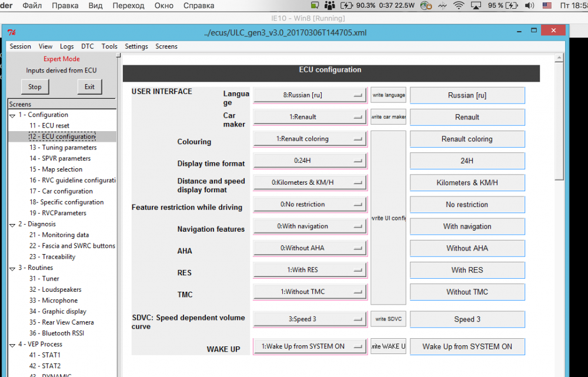
Task: Collapse the 1 - Configuration tree node
Action: pos(12,115)
